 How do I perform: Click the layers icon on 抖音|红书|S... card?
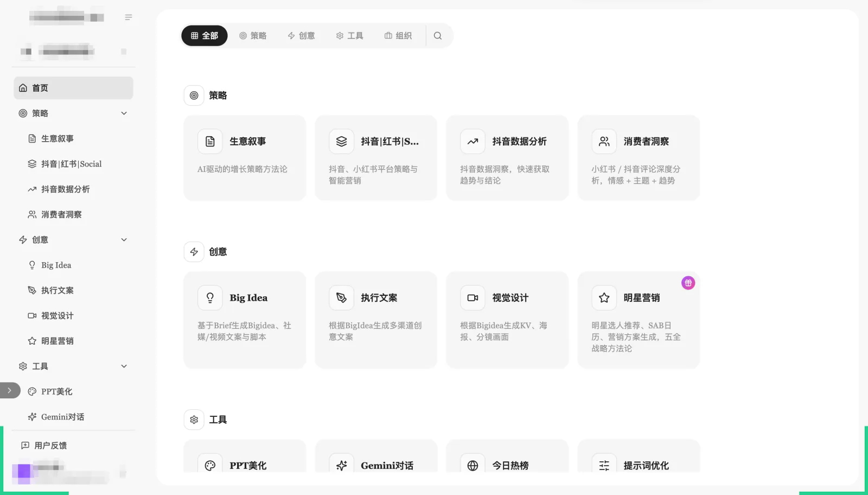click(341, 142)
